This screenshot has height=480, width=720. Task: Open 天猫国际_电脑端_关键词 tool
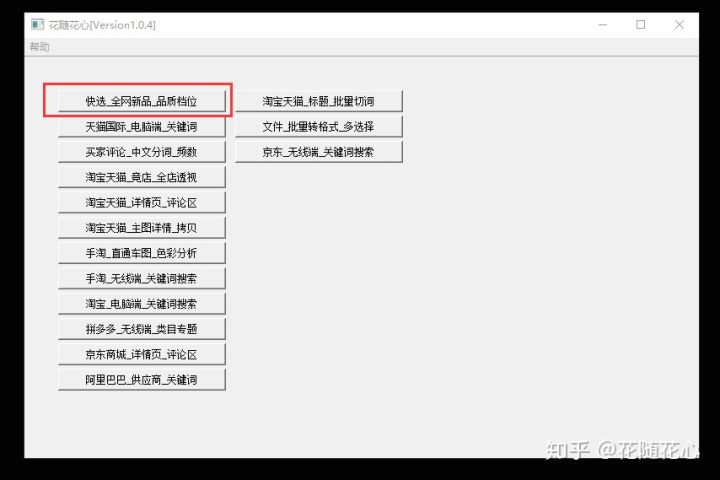tap(142, 126)
